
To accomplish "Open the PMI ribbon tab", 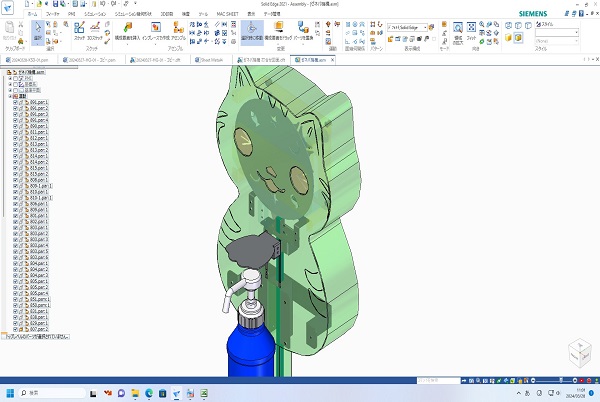I will click(x=72, y=14).
